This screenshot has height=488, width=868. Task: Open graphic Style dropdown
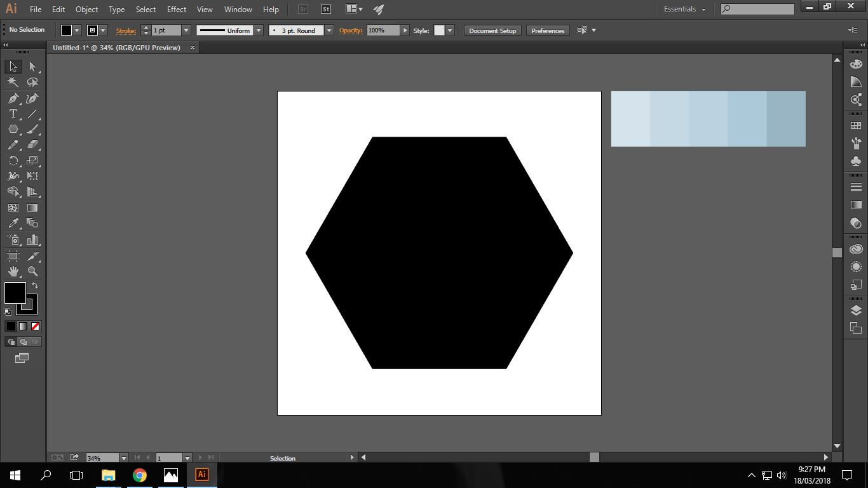450,30
